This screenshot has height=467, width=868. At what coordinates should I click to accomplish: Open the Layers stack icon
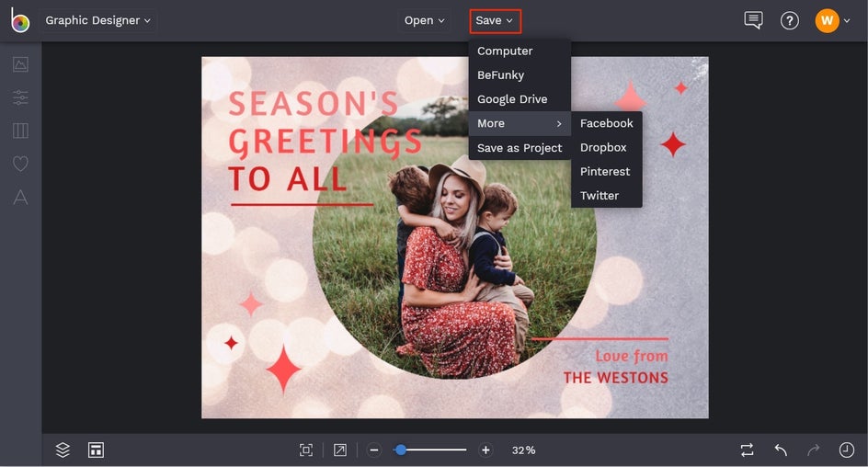[x=63, y=450]
